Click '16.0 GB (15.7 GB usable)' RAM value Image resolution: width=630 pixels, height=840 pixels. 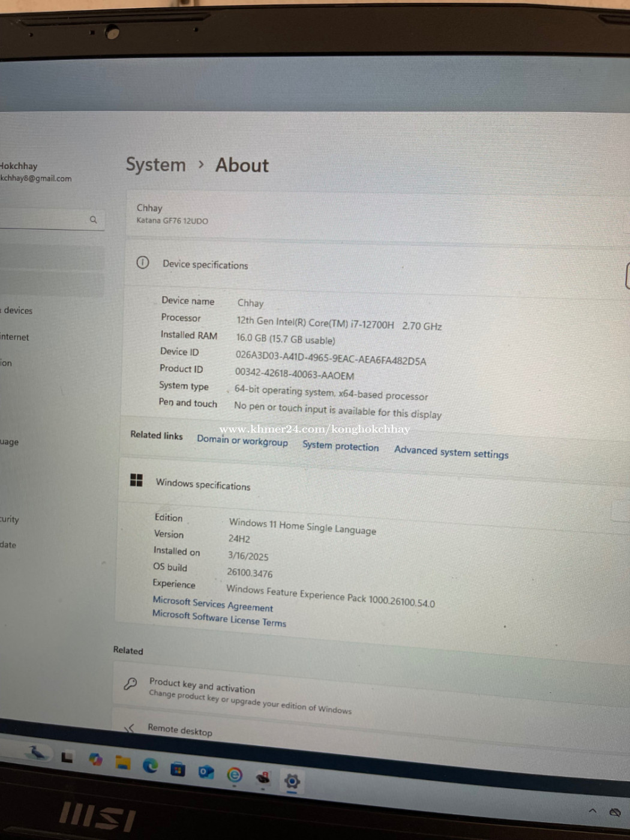pyautogui.click(x=286, y=339)
